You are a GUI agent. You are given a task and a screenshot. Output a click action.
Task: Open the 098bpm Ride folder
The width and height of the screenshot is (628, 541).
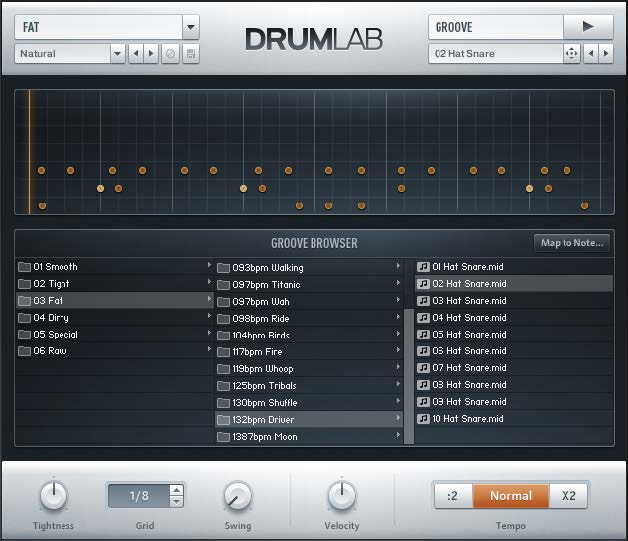coord(309,319)
